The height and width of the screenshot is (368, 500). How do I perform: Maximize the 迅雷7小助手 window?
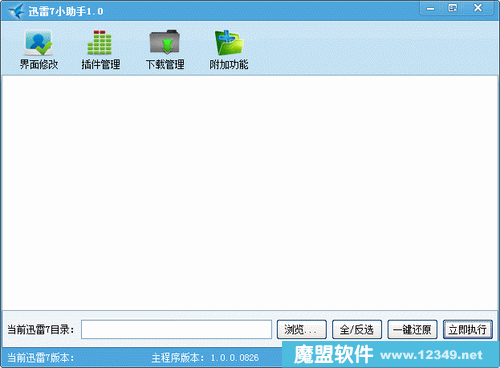coord(453,8)
